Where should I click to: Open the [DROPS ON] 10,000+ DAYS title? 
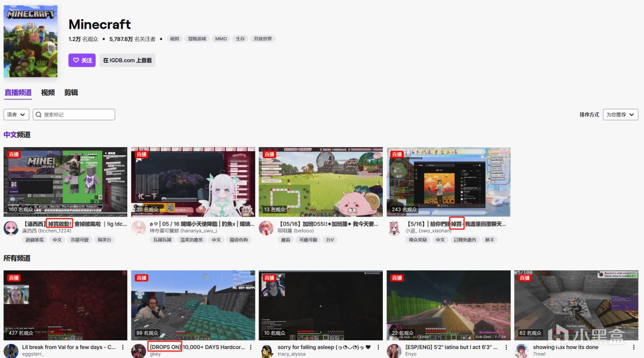pyautogui.click(x=197, y=347)
